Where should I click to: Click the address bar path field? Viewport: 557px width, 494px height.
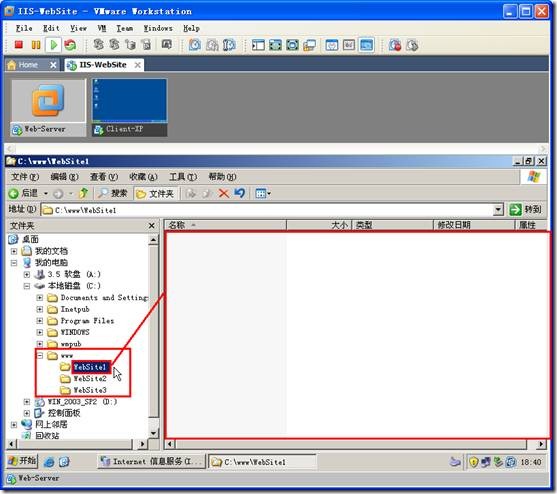pos(267,210)
